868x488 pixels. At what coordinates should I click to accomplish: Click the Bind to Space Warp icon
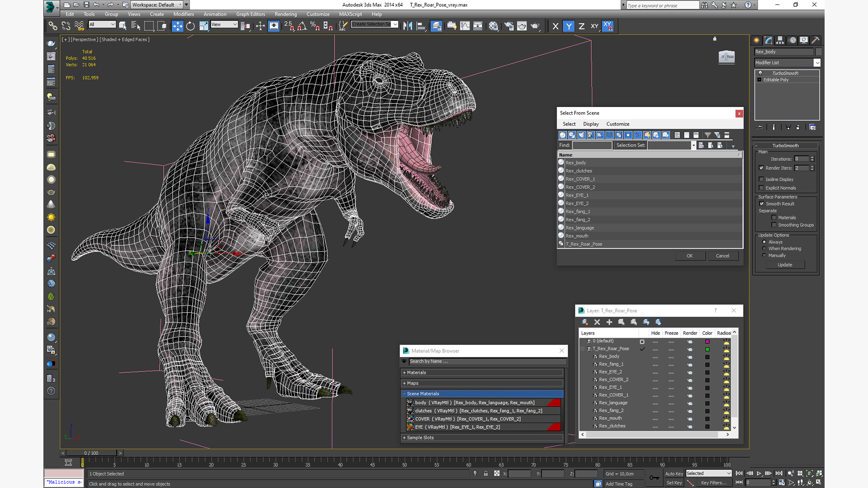point(79,26)
